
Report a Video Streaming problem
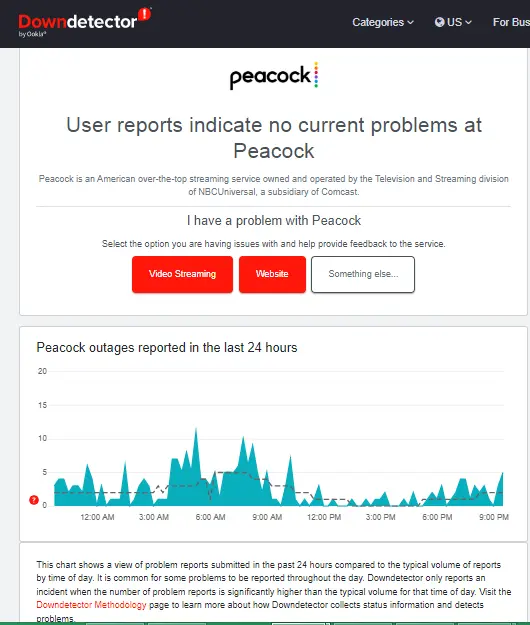click(x=182, y=274)
